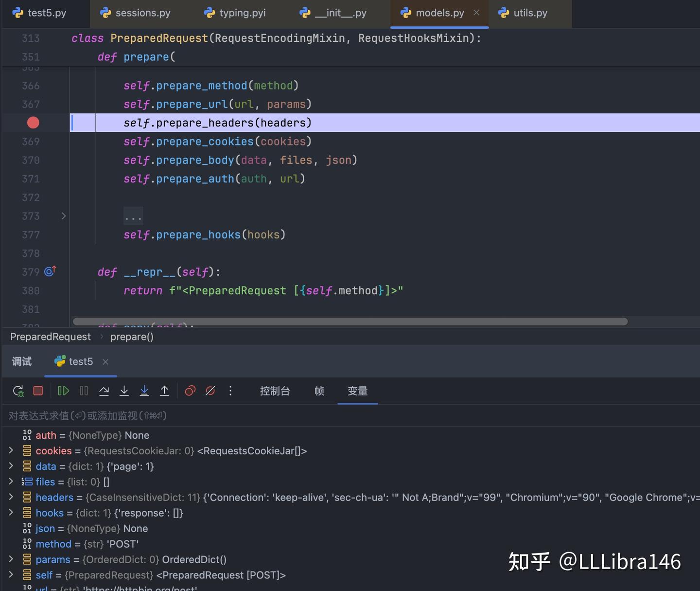The image size is (700, 591).
Task: Click PreparedRequest in breadcrumb bar
Action: click(x=51, y=337)
